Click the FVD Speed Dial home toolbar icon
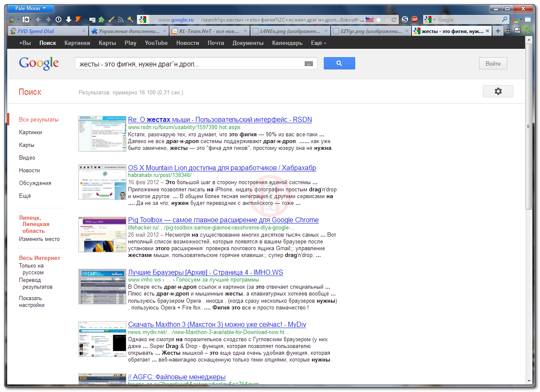Screen dimensions: 540x392 coord(11,19)
